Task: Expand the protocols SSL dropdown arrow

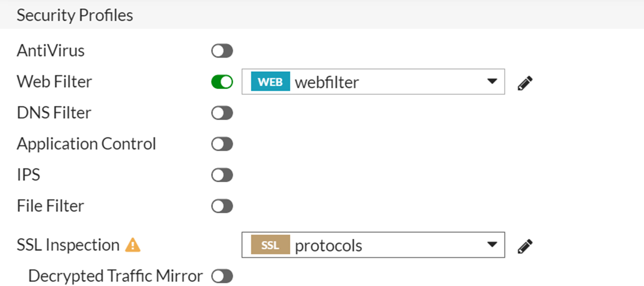Action: coord(492,245)
